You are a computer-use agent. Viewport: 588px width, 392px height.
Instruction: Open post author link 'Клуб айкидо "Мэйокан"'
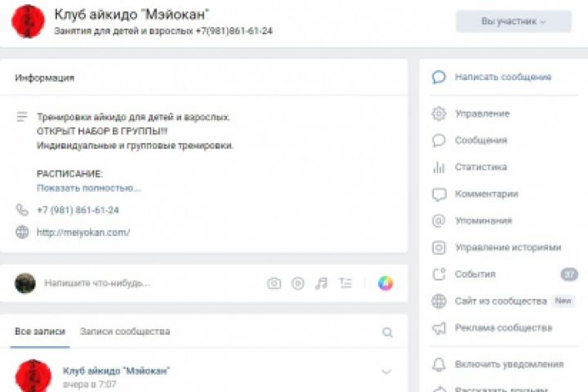click(116, 371)
